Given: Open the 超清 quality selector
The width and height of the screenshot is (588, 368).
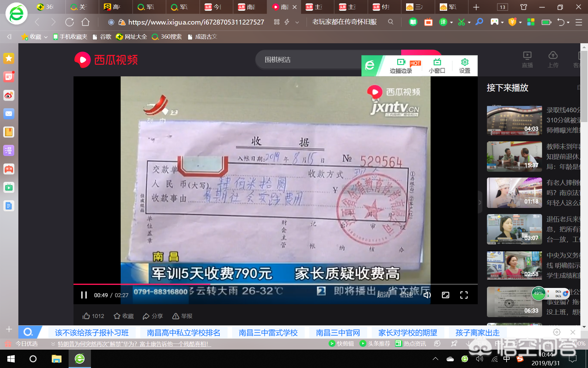Looking at the screenshot, I should click(383, 295).
